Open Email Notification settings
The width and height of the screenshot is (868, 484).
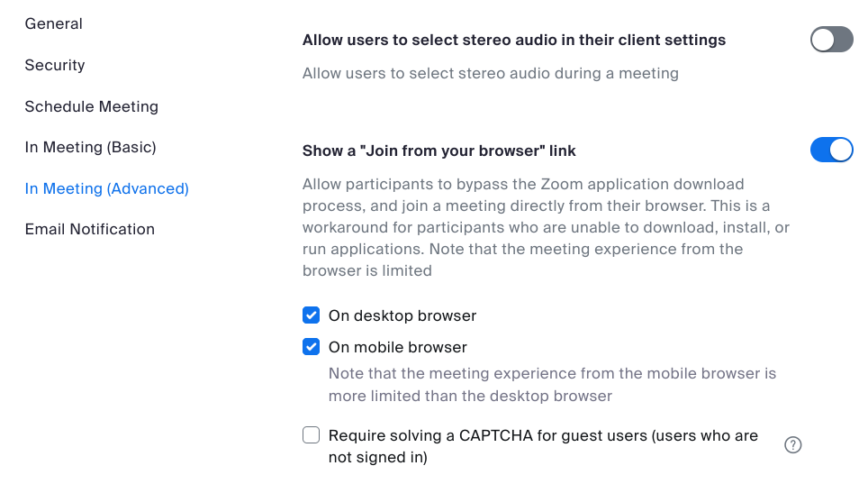pyautogui.click(x=90, y=229)
